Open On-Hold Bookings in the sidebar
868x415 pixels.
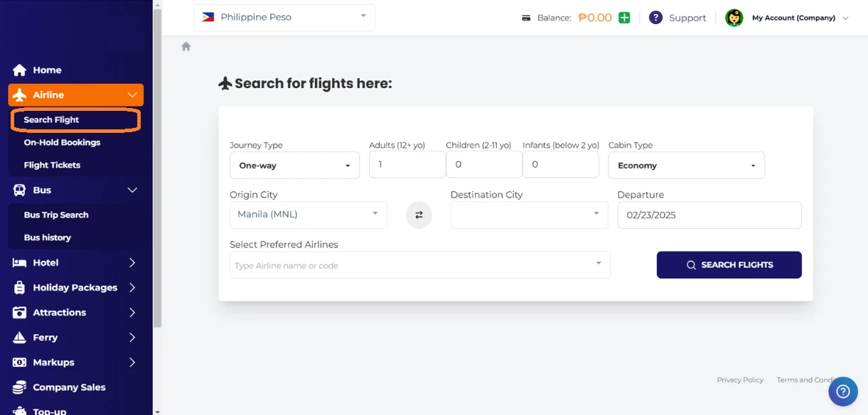[62, 142]
